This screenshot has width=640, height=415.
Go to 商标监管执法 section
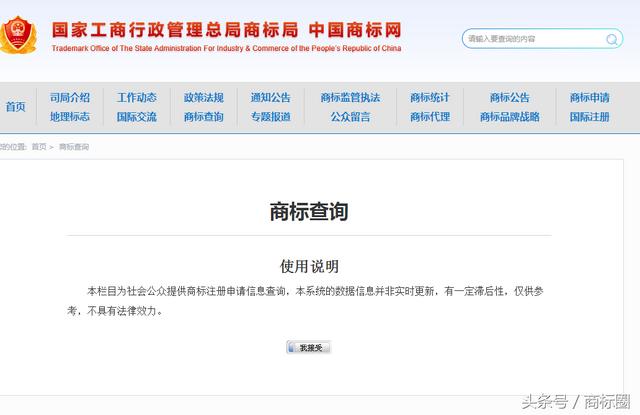click(x=350, y=98)
